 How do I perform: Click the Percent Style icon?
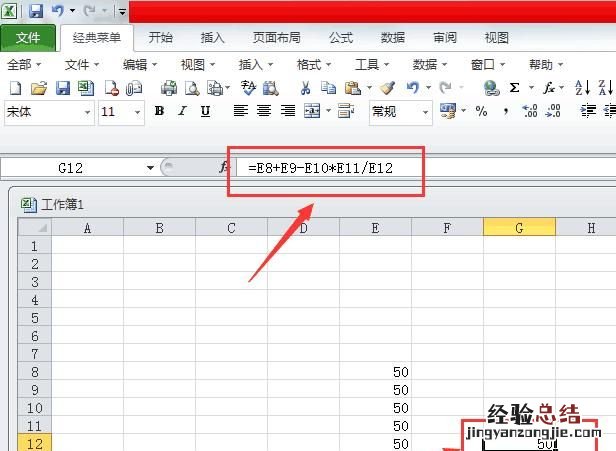coord(481,112)
